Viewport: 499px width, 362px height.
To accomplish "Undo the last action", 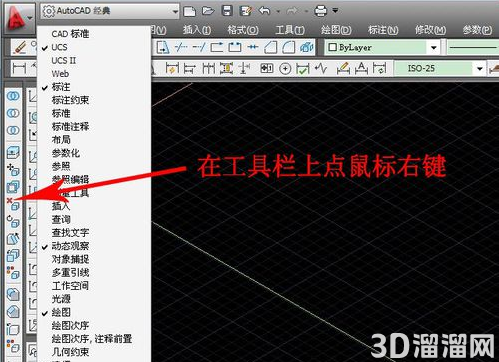I will [x=265, y=11].
